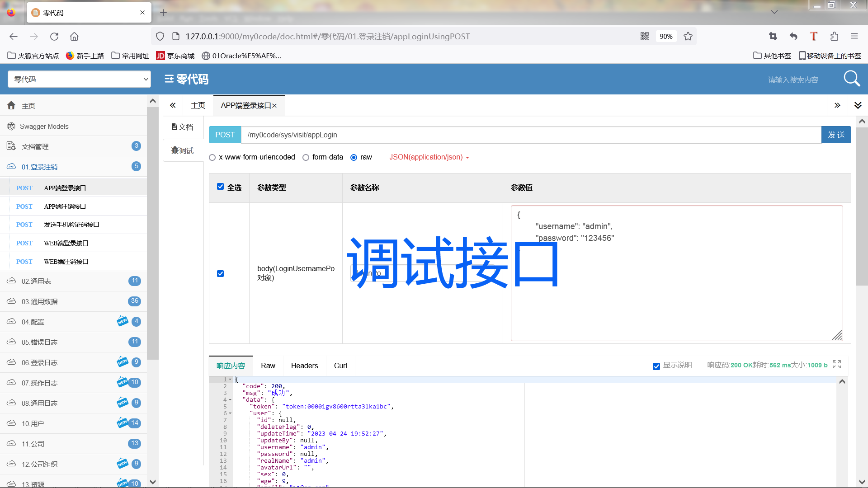Image resolution: width=868 pixels, height=488 pixels.
Task: Expand 03.通用数据 section
Action: point(73,301)
